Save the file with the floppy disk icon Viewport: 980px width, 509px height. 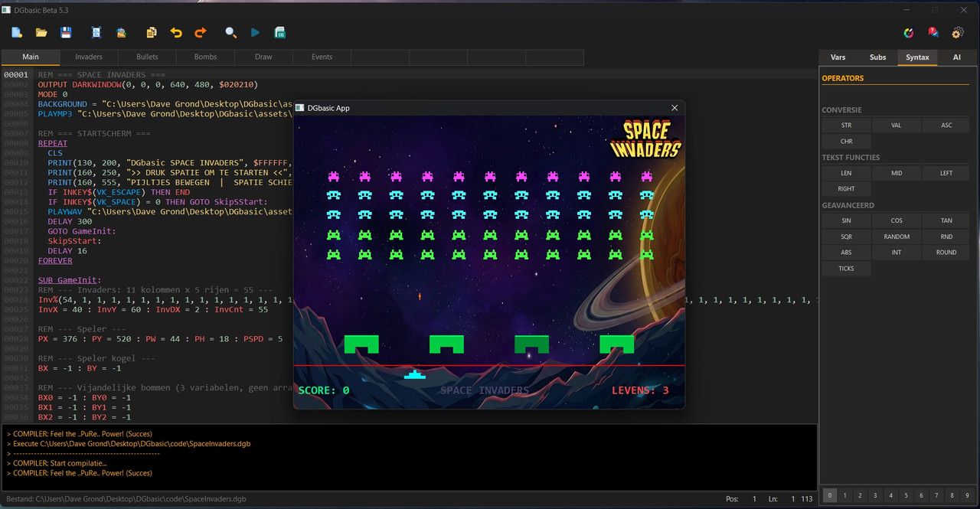(x=66, y=33)
